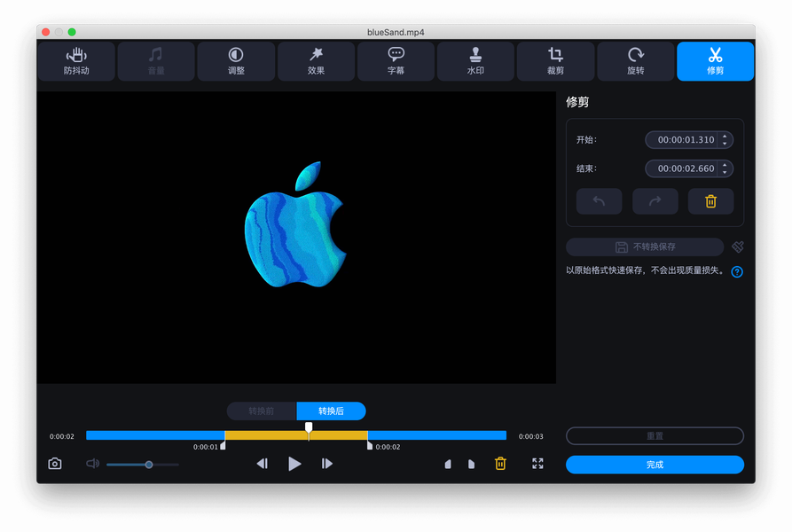Step forward to the next frame
This screenshot has height=532, width=792.
coord(326,464)
